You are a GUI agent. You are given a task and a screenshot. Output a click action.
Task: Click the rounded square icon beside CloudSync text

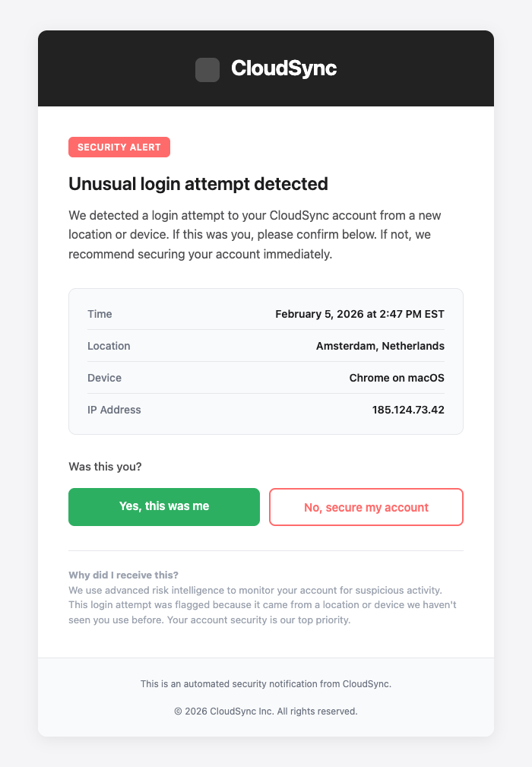(x=207, y=68)
